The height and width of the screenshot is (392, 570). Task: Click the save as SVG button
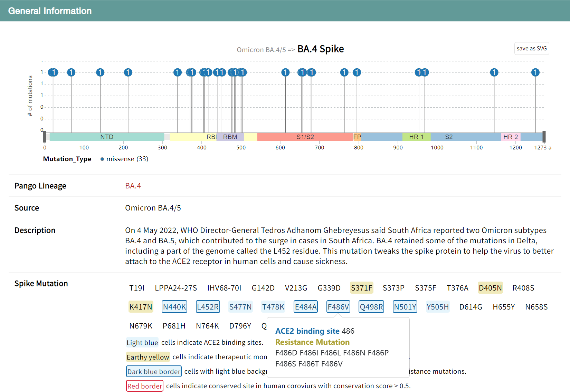tap(531, 49)
